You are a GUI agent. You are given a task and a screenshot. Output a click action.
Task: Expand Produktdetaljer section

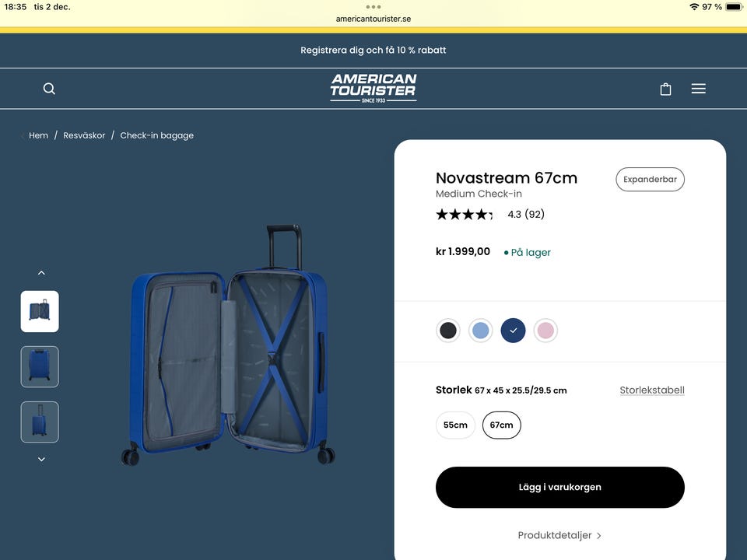[559, 535]
